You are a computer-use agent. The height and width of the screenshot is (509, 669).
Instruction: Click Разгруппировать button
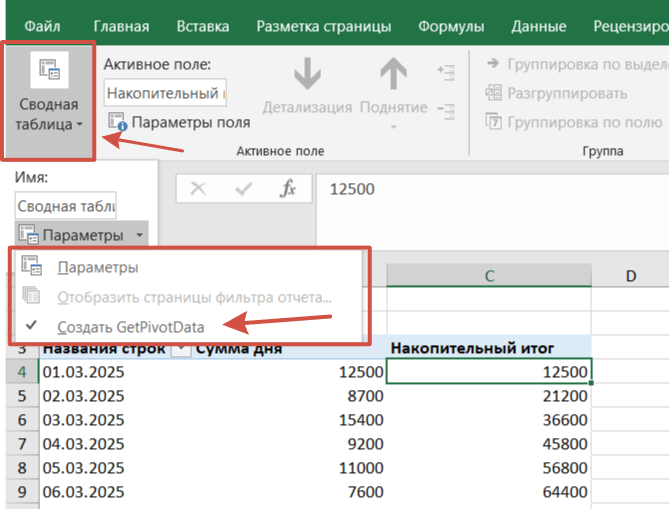[x=556, y=93]
